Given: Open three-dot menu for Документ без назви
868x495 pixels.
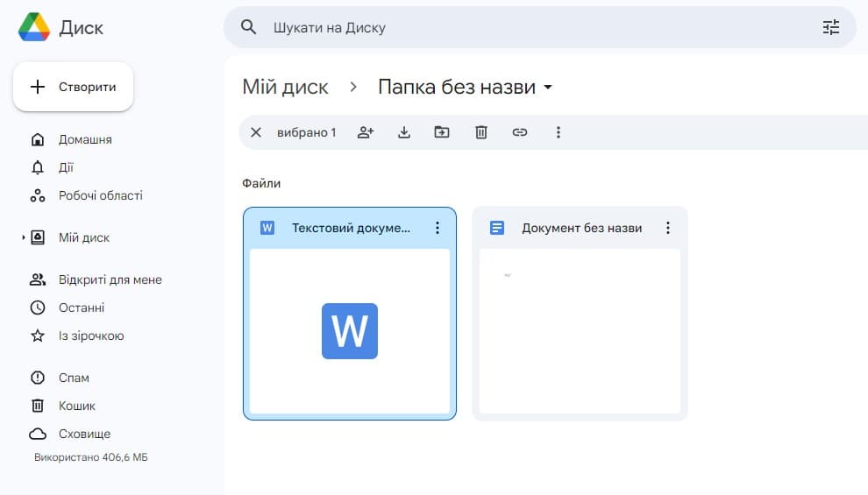Looking at the screenshot, I should pos(668,228).
